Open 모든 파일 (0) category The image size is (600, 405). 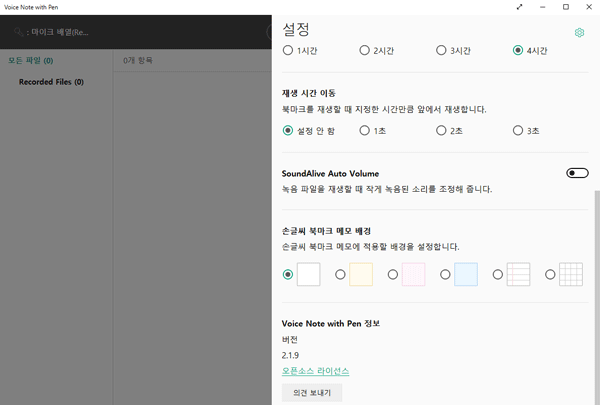(31, 60)
